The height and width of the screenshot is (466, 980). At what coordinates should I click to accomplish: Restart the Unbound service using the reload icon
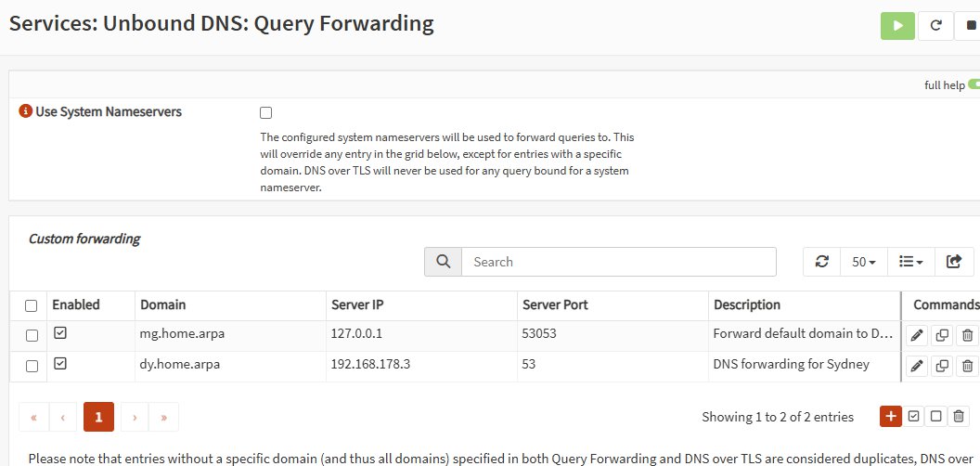click(x=935, y=26)
